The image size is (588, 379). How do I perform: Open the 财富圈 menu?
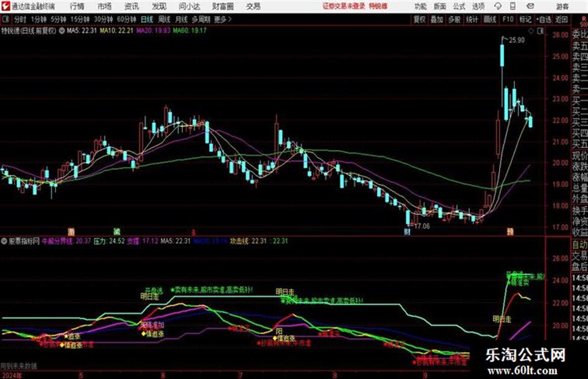click(x=223, y=6)
